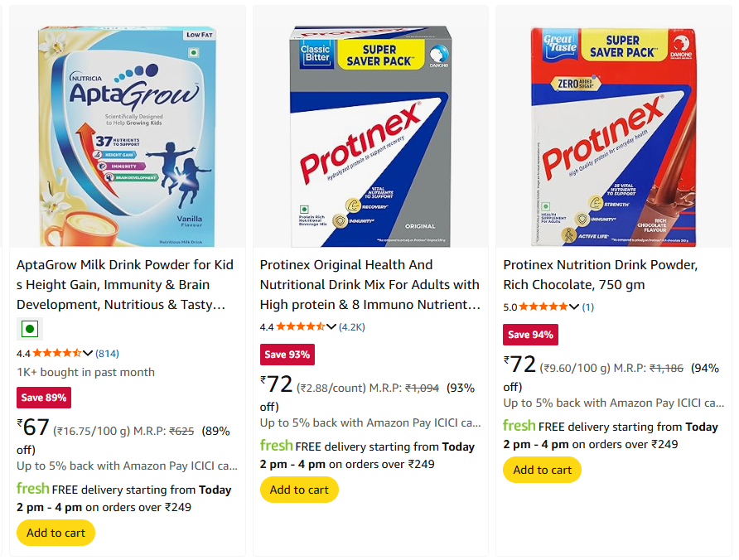View the 814 reviews for AptaGrow

pos(108,354)
